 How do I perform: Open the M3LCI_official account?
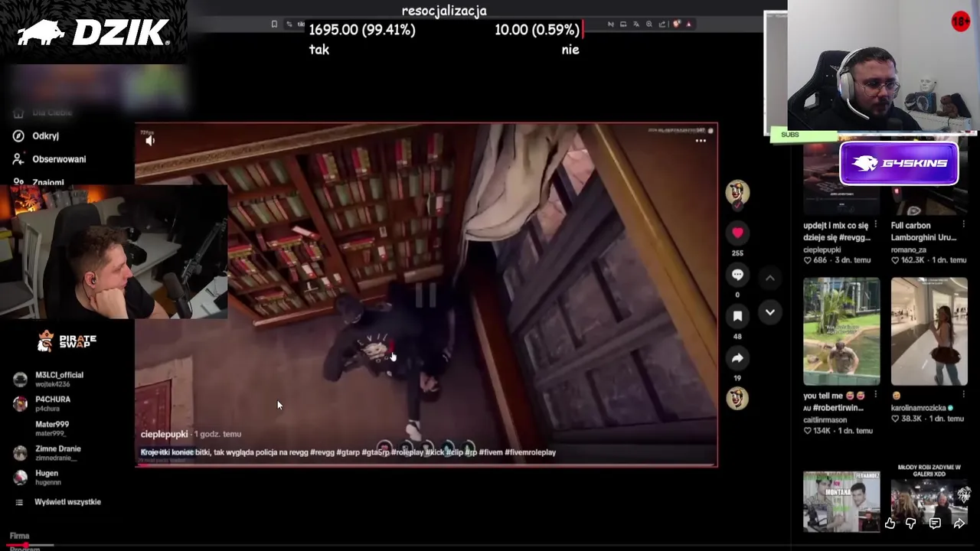[59, 379]
